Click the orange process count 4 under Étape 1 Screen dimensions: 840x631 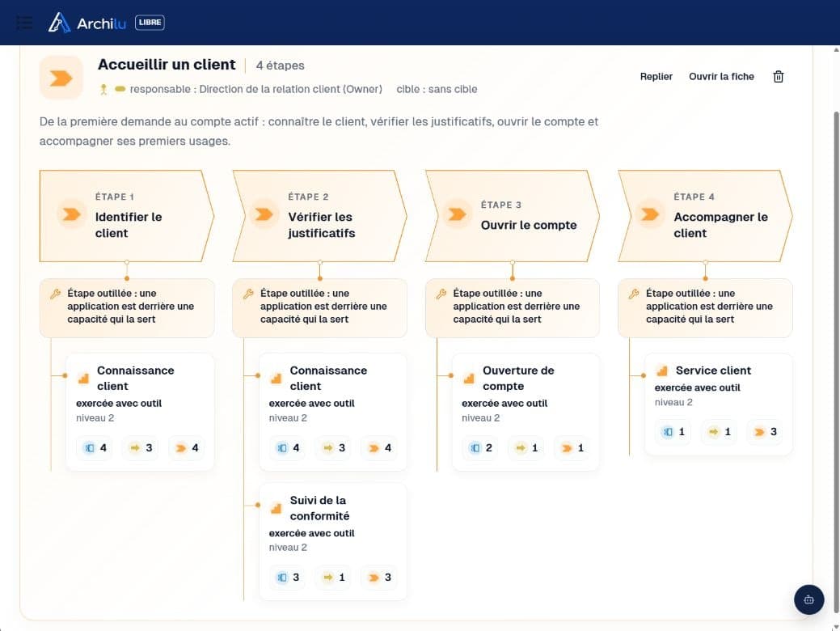(187, 447)
